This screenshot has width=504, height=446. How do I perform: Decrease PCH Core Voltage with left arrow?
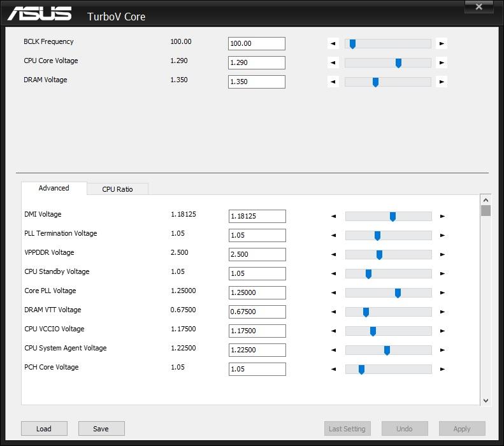coord(334,369)
